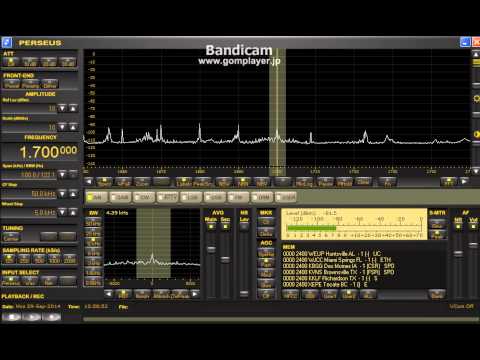
Task: Select memory entry XEPE Tecate BC
Action: coord(325,284)
